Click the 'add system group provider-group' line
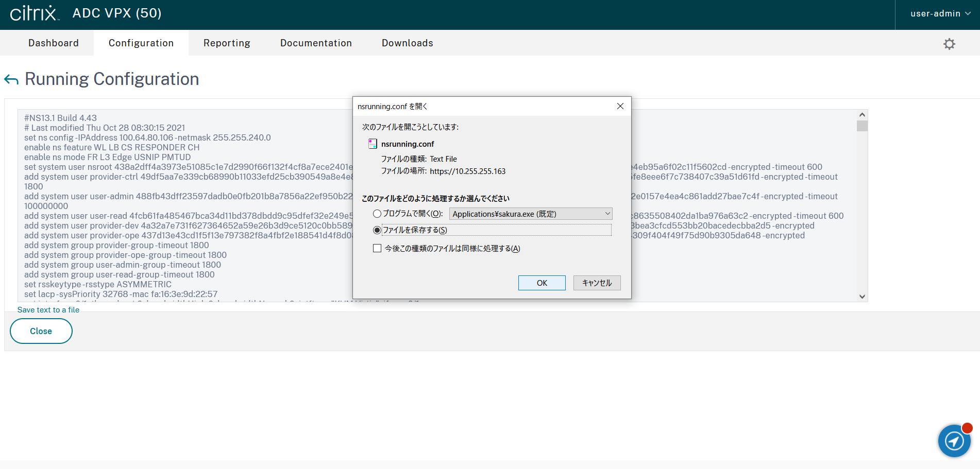Screen dimensions: 980x469 116,245
